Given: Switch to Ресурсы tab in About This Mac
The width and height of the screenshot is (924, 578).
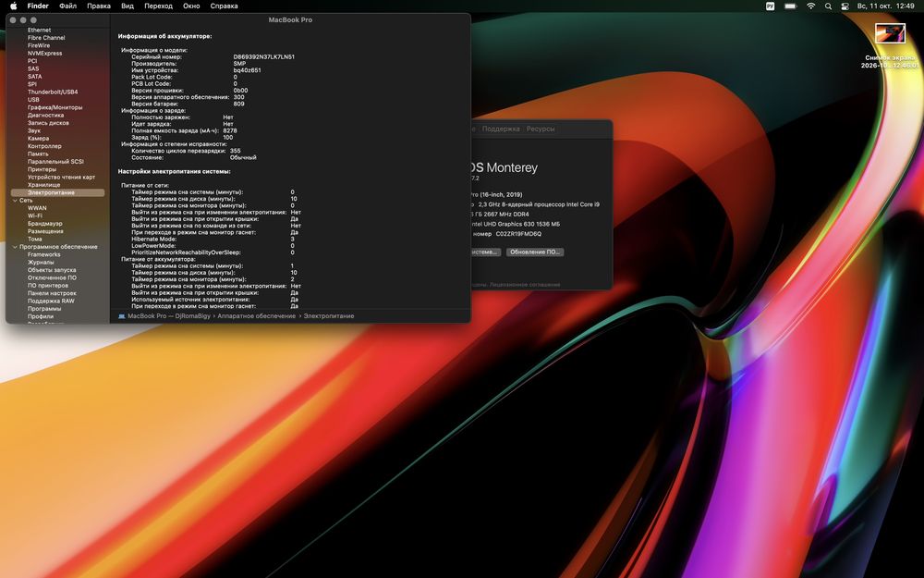Looking at the screenshot, I should pyautogui.click(x=541, y=129).
